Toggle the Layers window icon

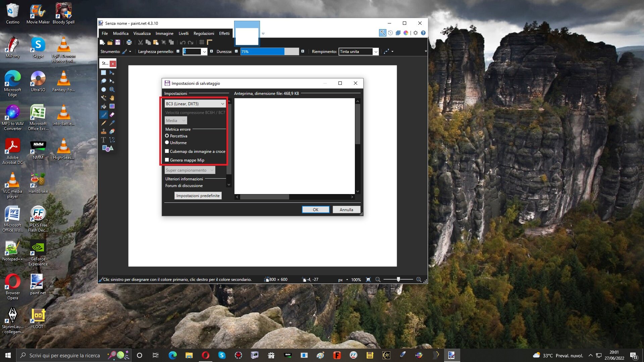[398, 33]
